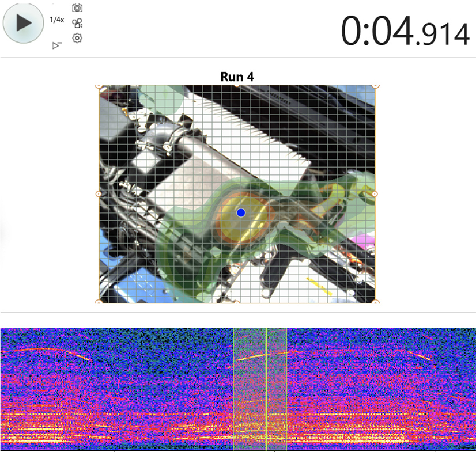Capture a frame with the camera icon
Viewport: 476px width, 452px height.
click(77, 8)
